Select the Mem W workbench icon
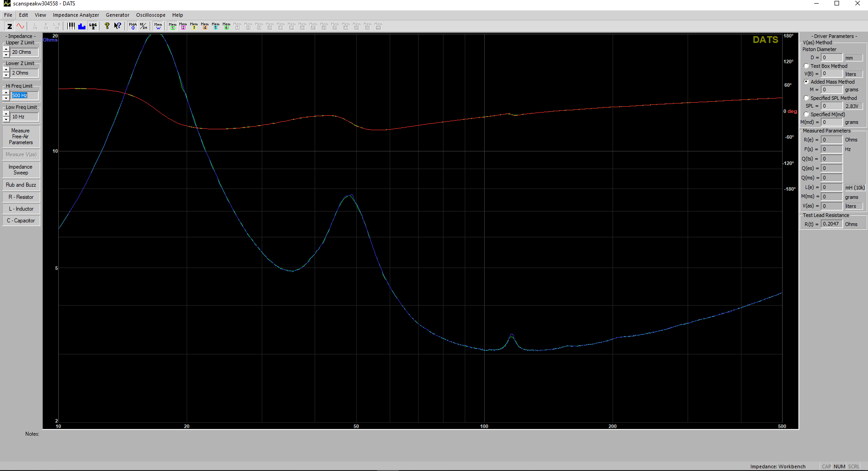The width and height of the screenshot is (868, 471). tap(158, 26)
